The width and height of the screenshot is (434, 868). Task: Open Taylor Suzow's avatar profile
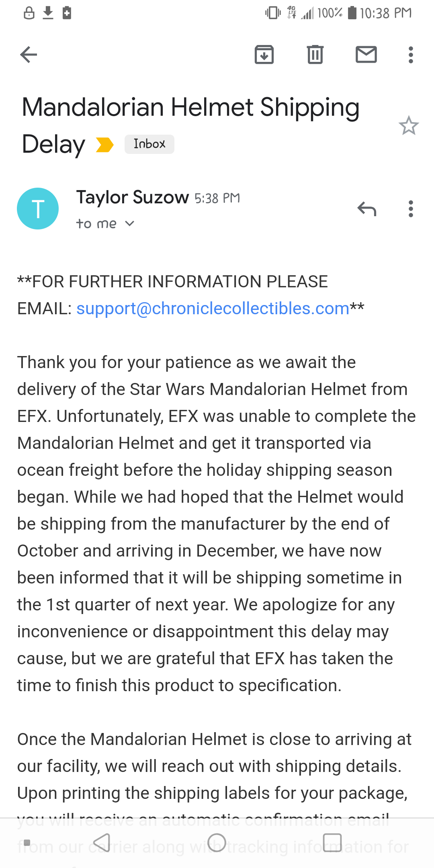[38, 209]
